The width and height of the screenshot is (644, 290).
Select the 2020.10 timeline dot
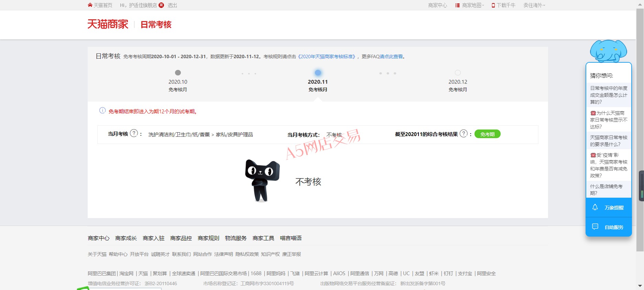(x=178, y=73)
